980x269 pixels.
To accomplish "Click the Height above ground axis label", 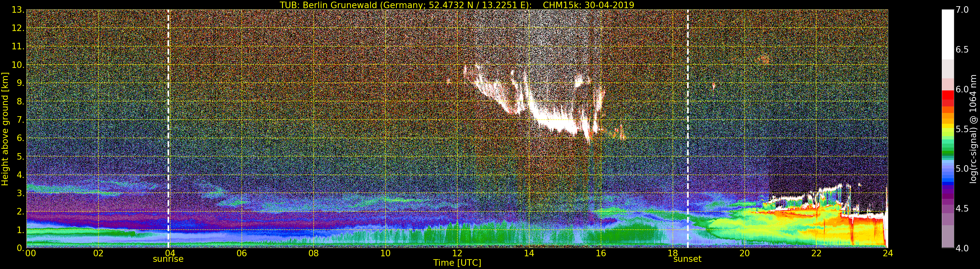I will click(x=5, y=129).
